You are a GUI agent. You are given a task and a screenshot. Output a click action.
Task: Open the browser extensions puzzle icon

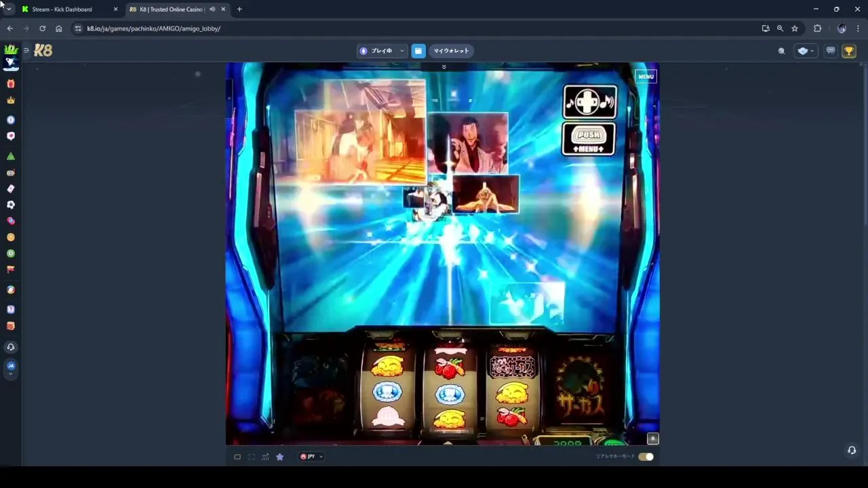[x=817, y=28]
